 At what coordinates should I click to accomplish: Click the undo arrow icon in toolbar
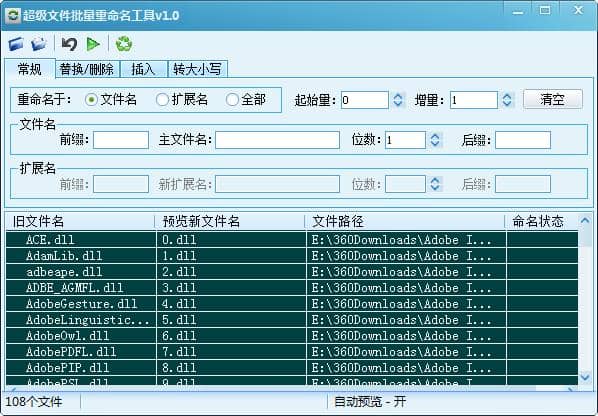tap(69, 44)
